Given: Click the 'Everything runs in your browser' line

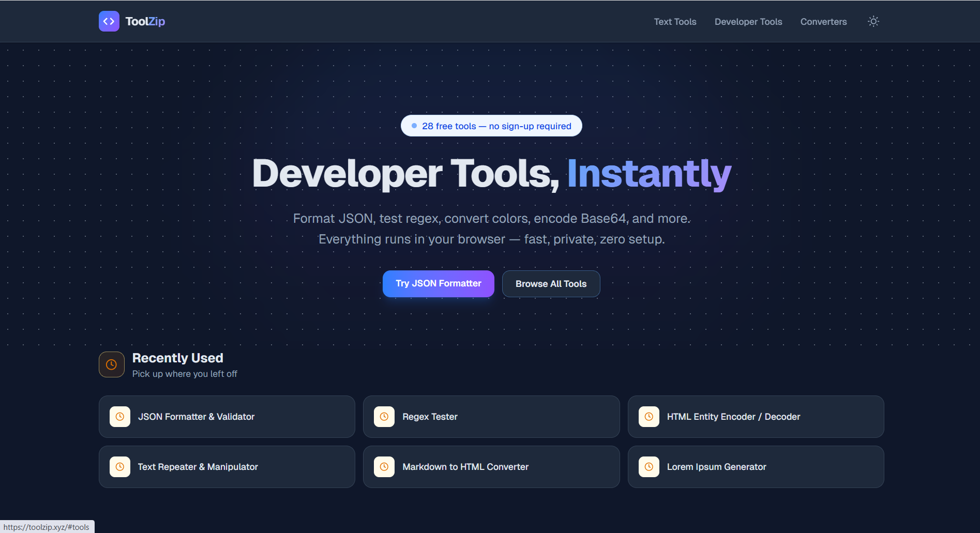Looking at the screenshot, I should point(492,239).
